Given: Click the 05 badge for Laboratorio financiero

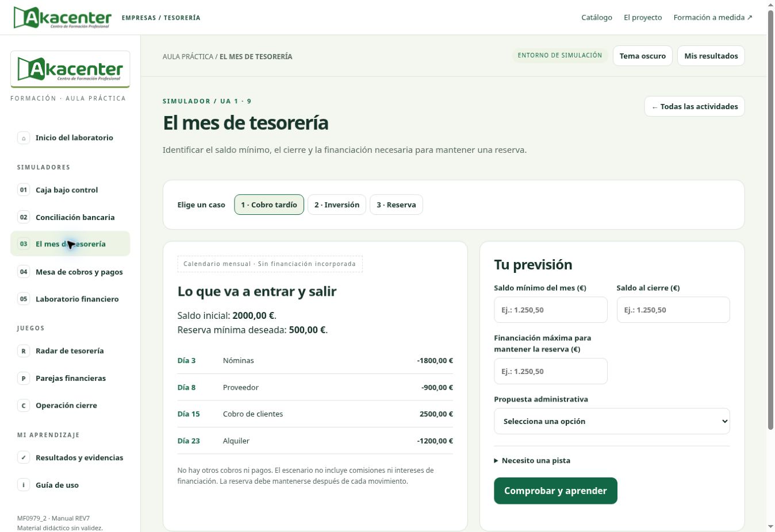Looking at the screenshot, I should pyautogui.click(x=24, y=299).
